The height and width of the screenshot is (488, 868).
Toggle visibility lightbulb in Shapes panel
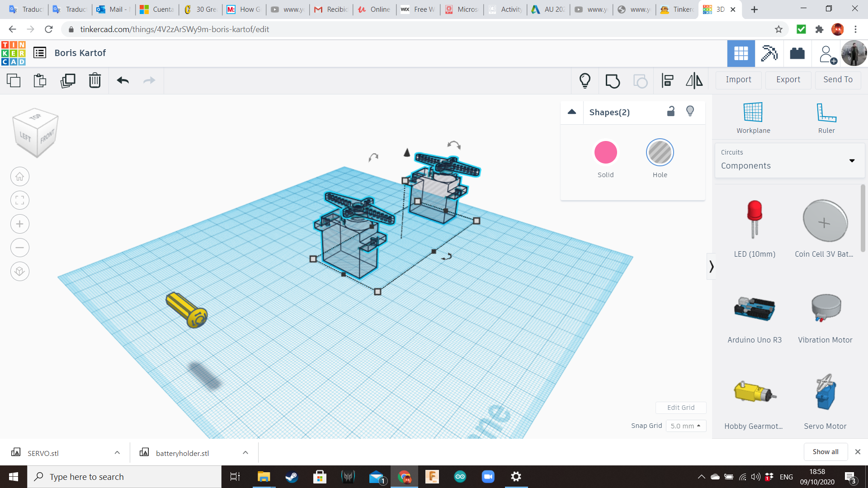click(x=690, y=111)
